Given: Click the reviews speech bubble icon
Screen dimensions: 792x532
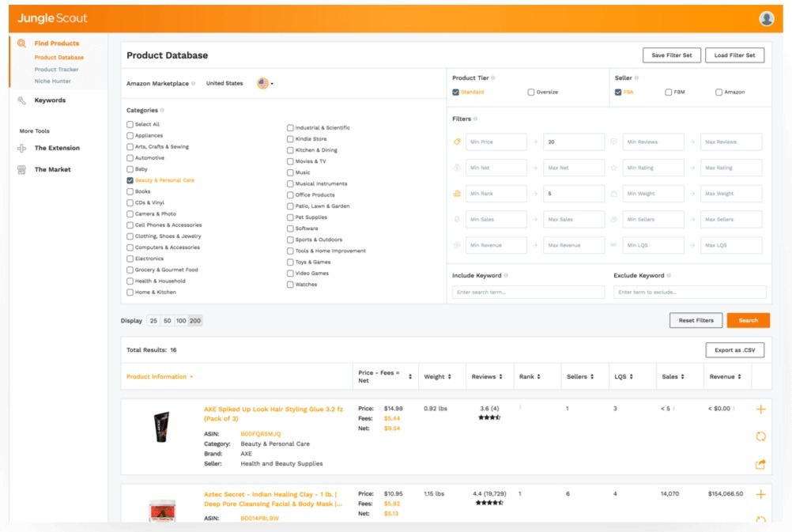Looking at the screenshot, I should pos(613,142).
